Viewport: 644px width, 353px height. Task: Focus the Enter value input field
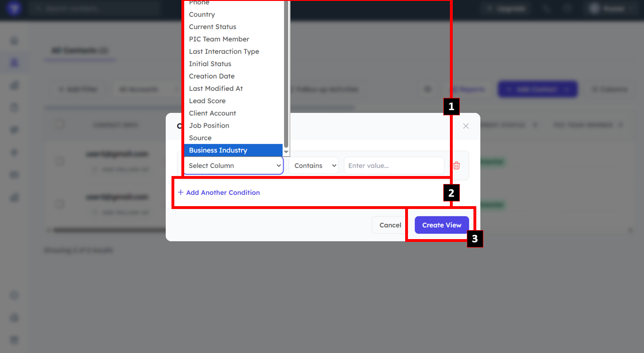point(394,166)
